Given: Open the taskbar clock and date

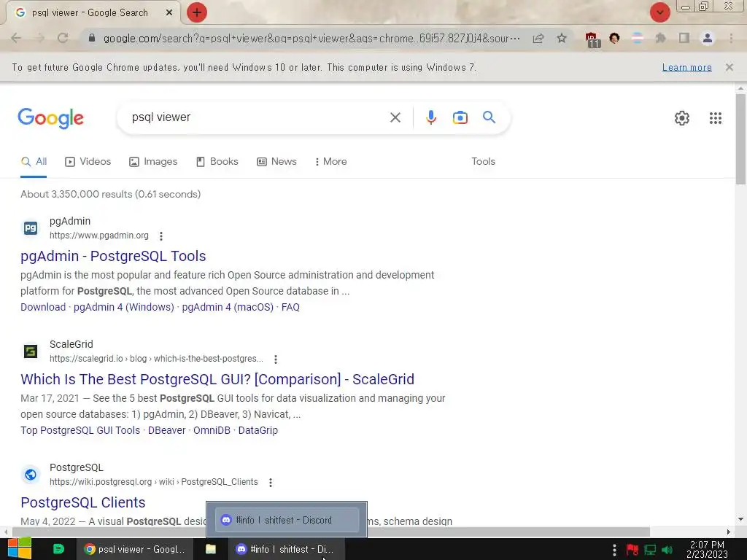Looking at the screenshot, I should point(708,550).
